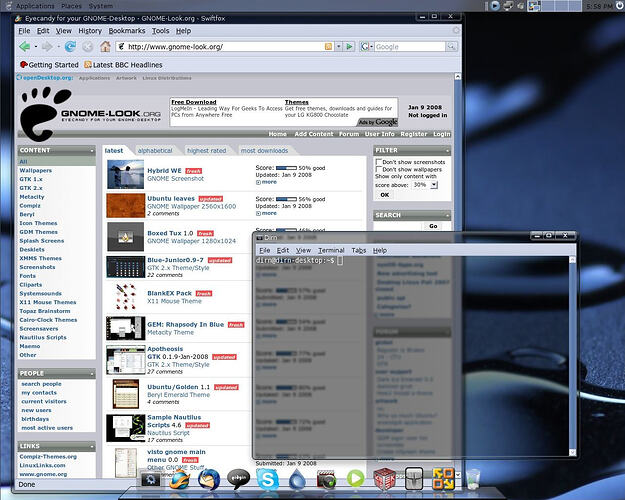Open the grey cabinet icon in the dock

(414, 479)
